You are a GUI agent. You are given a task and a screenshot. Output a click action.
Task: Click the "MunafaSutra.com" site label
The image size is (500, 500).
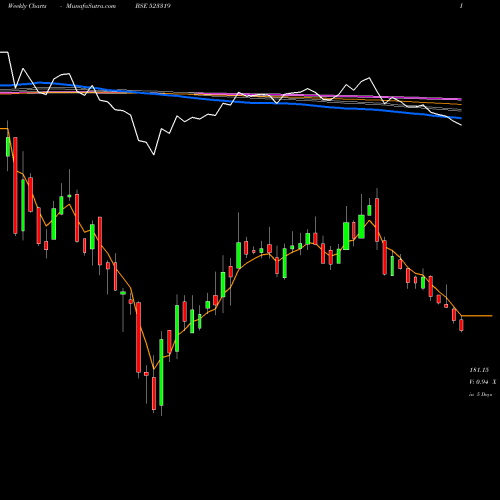pos(91,6)
